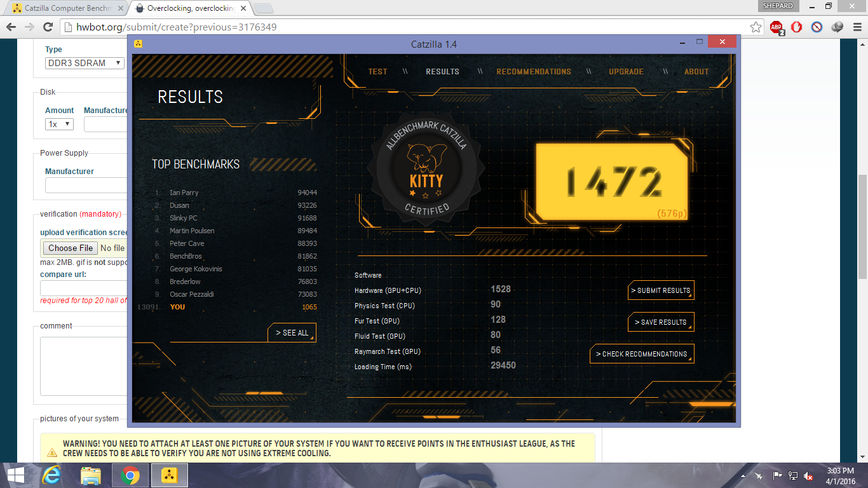Go back with the browser back arrow
The height and width of the screenshot is (488, 868).
(x=11, y=27)
